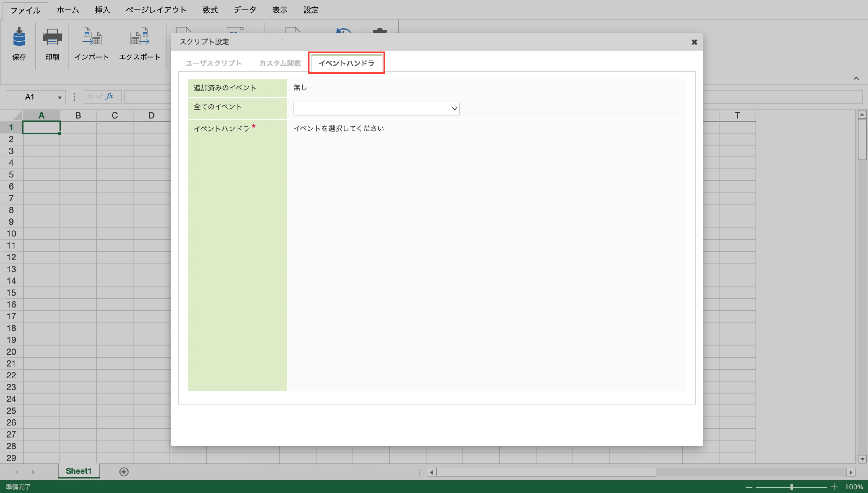The height and width of the screenshot is (493, 868).
Task: Click the 印刷 (Print) icon
Action: (x=52, y=37)
